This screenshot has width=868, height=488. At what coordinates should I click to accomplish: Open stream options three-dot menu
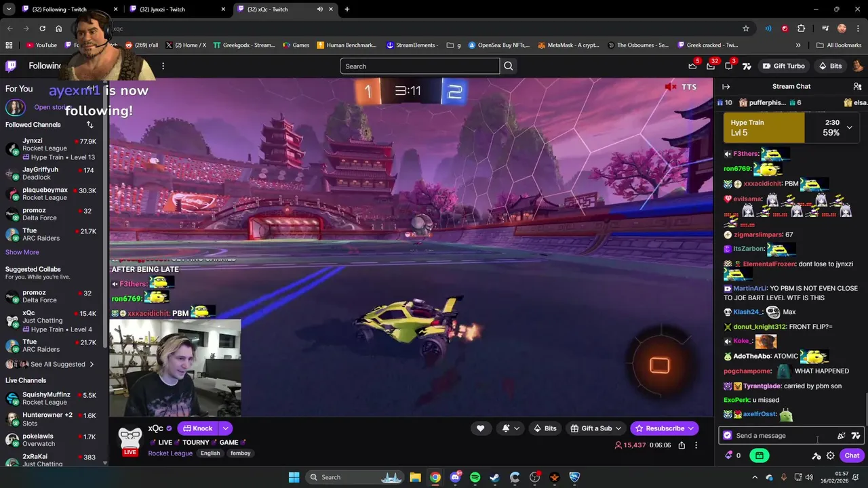click(x=696, y=445)
